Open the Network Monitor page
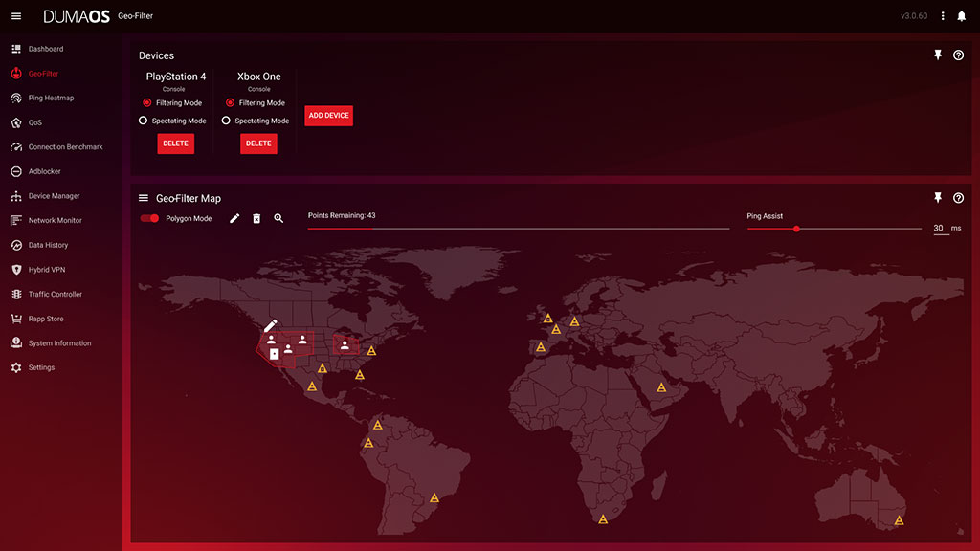This screenshot has width=980, height=551. click(x=55, y=221)
